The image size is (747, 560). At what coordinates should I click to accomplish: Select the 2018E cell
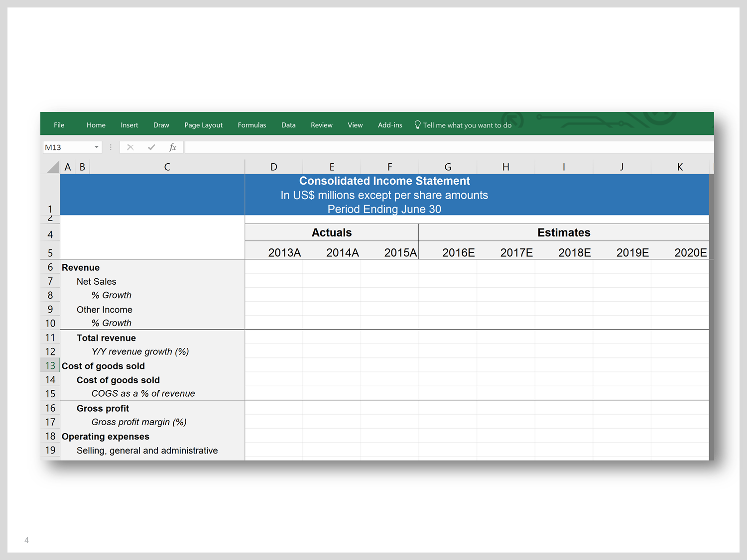[x=564, y=251]
